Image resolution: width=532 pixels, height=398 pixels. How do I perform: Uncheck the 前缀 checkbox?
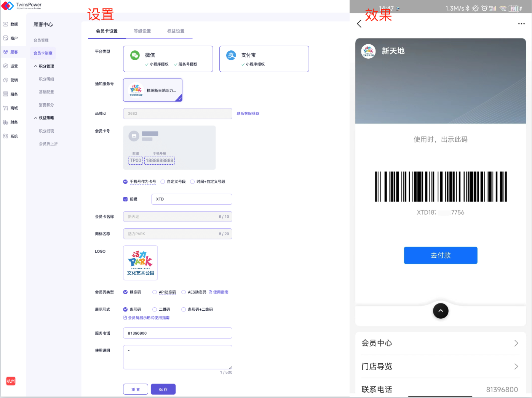(x=125, y=199)
